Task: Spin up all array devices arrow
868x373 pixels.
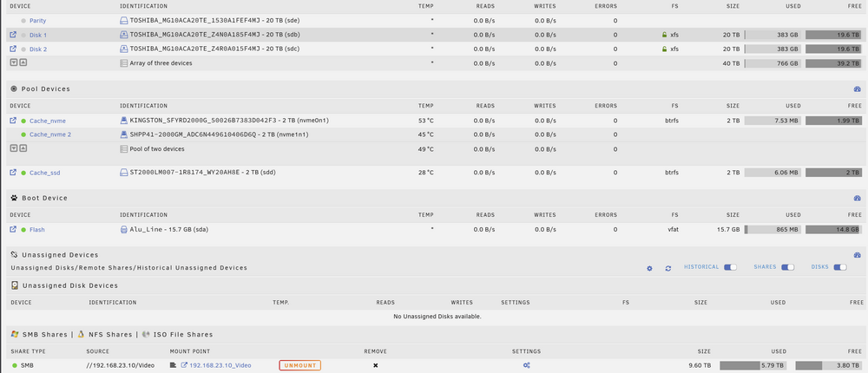Action: pos(23,62)
